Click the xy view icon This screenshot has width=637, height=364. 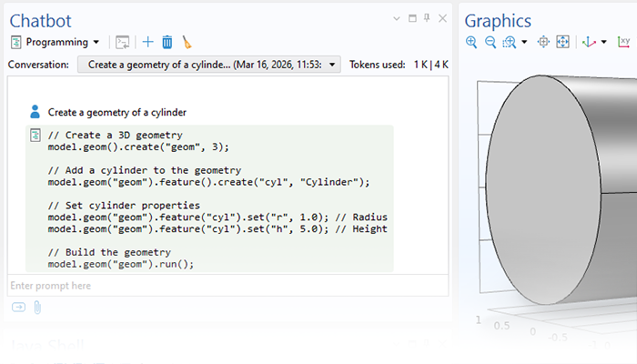click(623, 42)
